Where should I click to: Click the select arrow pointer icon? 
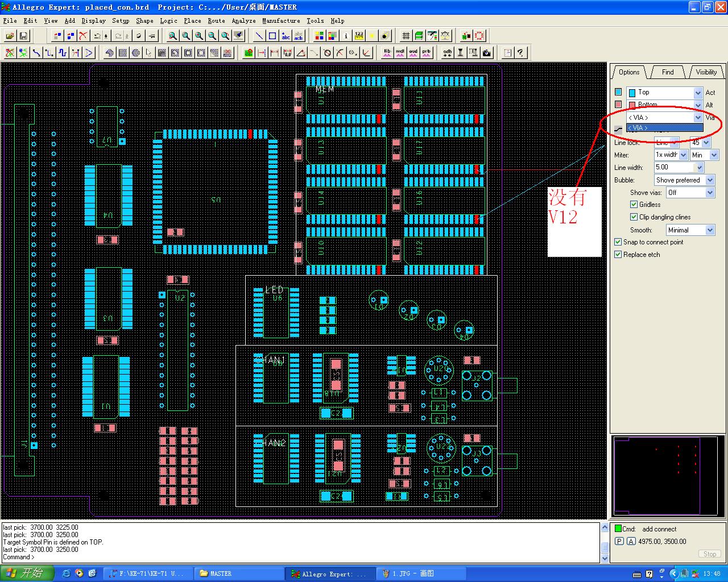[x=148, y=53]
